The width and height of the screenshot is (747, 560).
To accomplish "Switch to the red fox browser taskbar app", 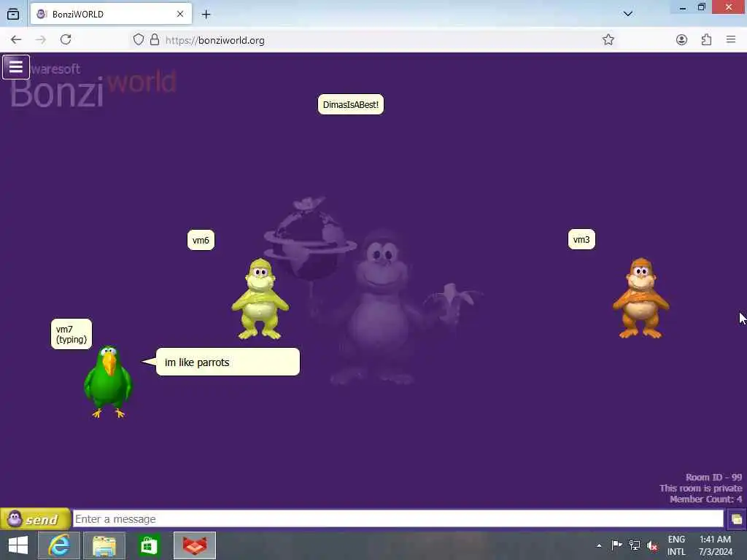I will click(195, 545).
